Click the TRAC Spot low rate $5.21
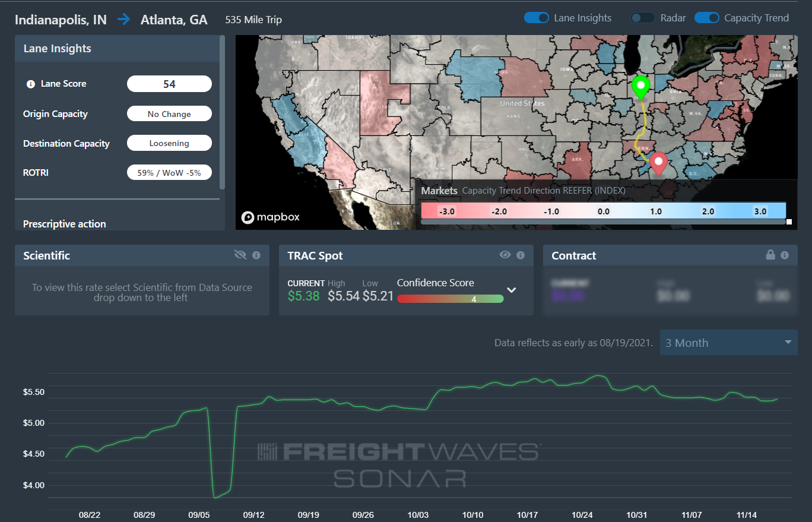 pyautogui.click(x=378, y=296)
